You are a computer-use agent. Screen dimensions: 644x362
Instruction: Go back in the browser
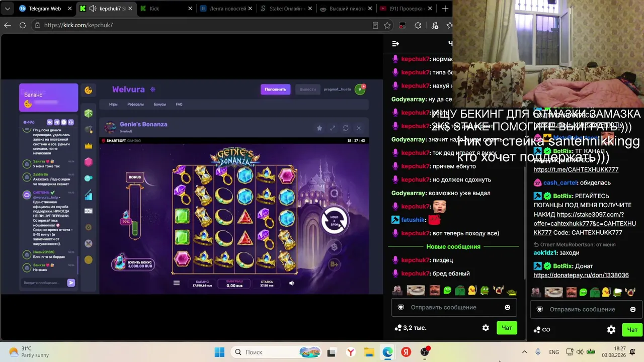8,25
